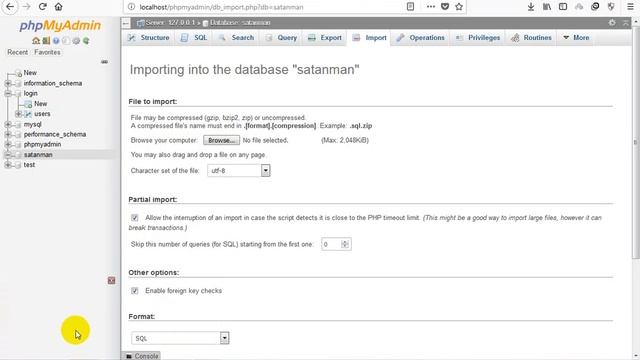This screenshot has height=360, width=640.
Task: Open page settings gear in the breadcrumb bar
Action: (612, 23)
